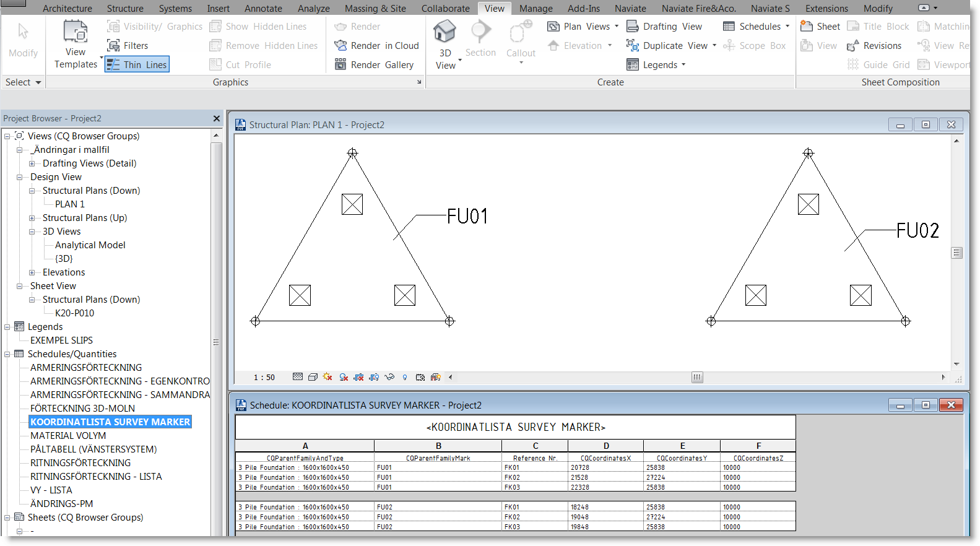Switch to the Annotate ribbon tab
The image size is (980, 546).
click(263, 9)
